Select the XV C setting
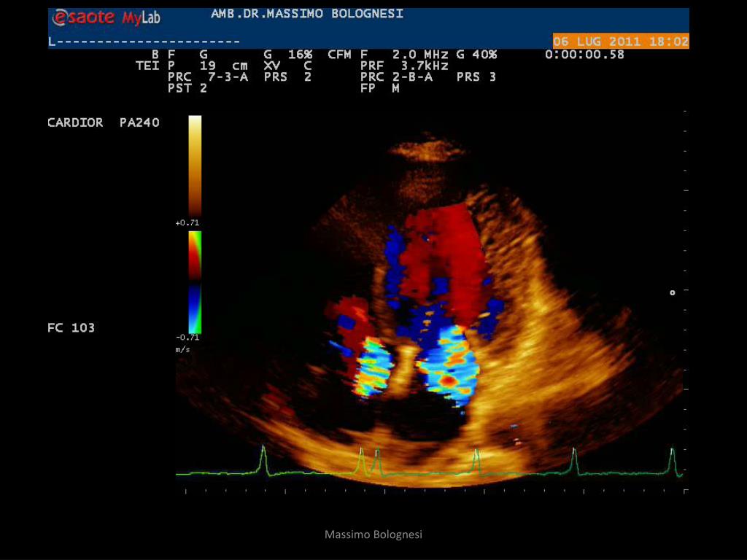This screenshot has width=747, height=560. coord(287,66)
